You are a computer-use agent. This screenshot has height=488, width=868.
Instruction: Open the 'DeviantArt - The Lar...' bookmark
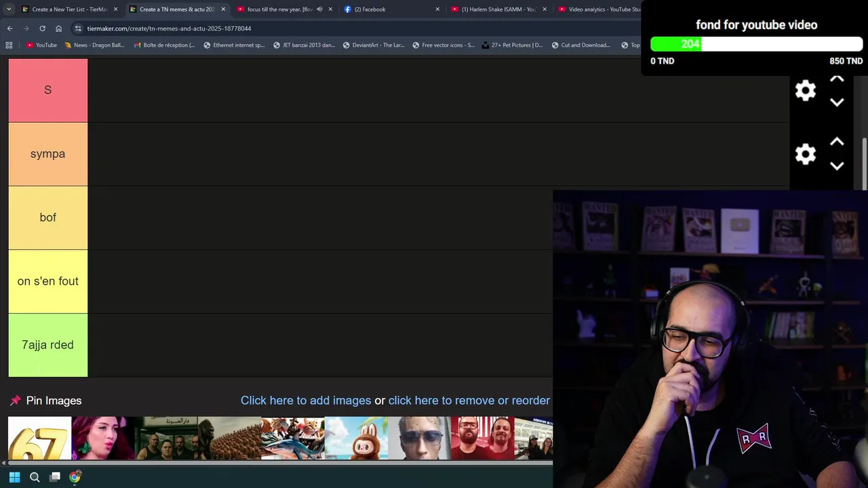click(x=374, y=45)
